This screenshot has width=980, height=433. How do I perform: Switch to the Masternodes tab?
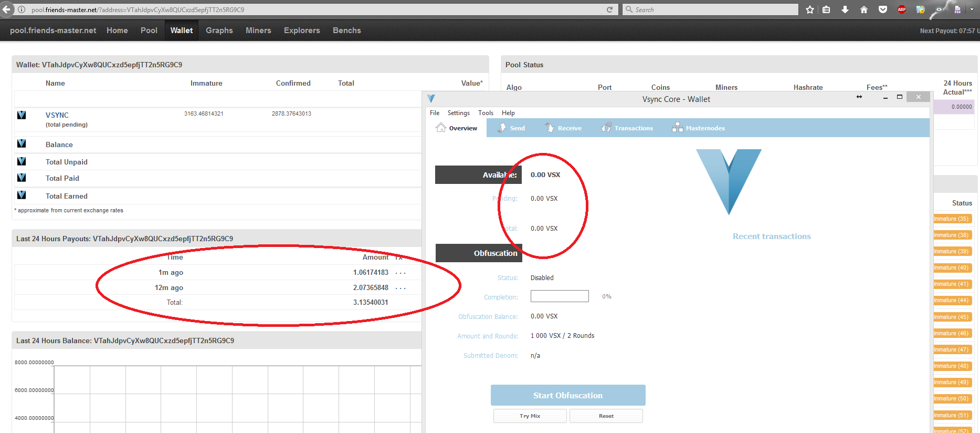(x=699, y=128)
